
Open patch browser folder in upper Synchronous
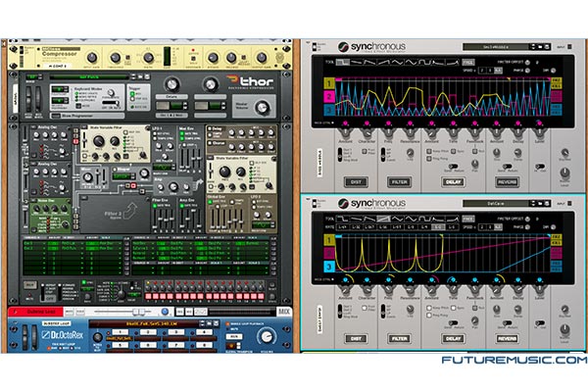point(540,47)
